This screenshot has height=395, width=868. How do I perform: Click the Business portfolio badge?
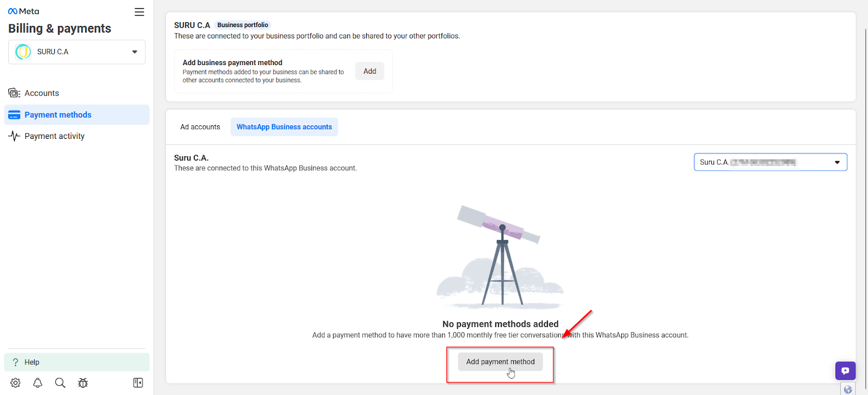[242, 25]
